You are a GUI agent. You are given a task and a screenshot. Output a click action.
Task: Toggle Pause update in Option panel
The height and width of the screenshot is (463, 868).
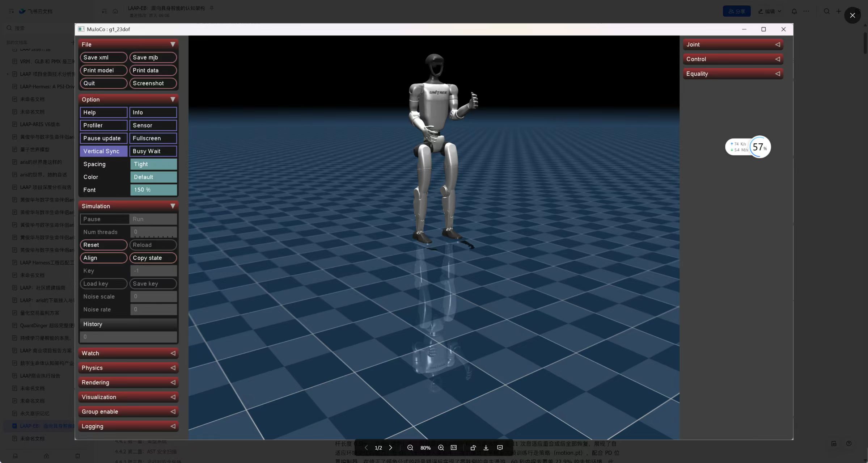tap(103, 138)
